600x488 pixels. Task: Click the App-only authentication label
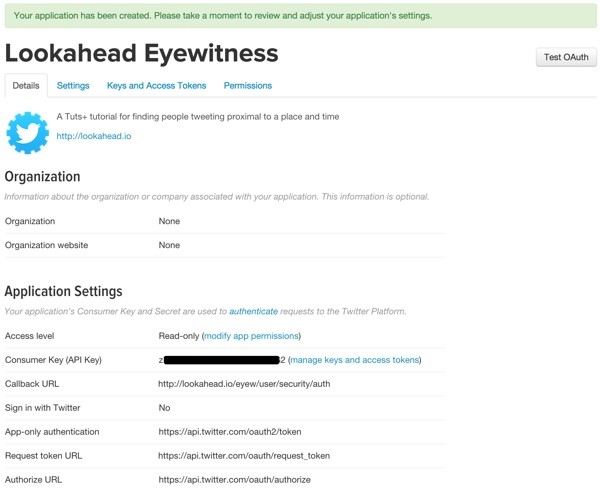coord(52,432)
